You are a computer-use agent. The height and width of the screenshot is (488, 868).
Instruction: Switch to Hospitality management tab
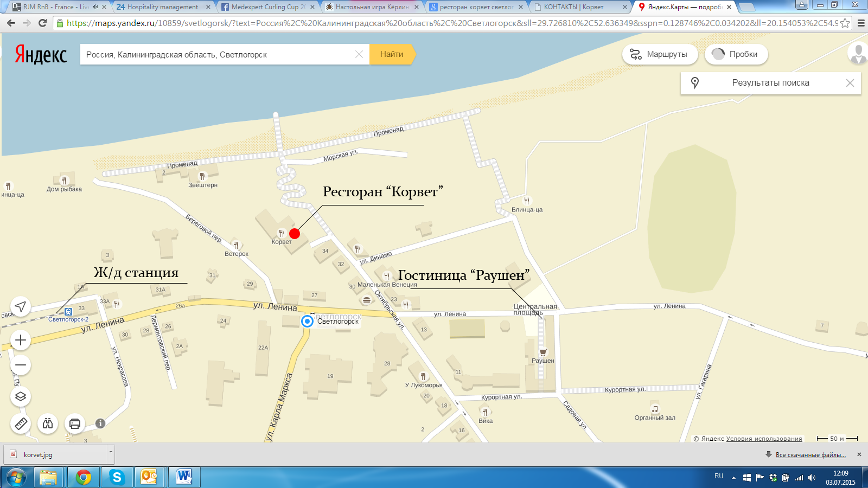tap(162, 7)
